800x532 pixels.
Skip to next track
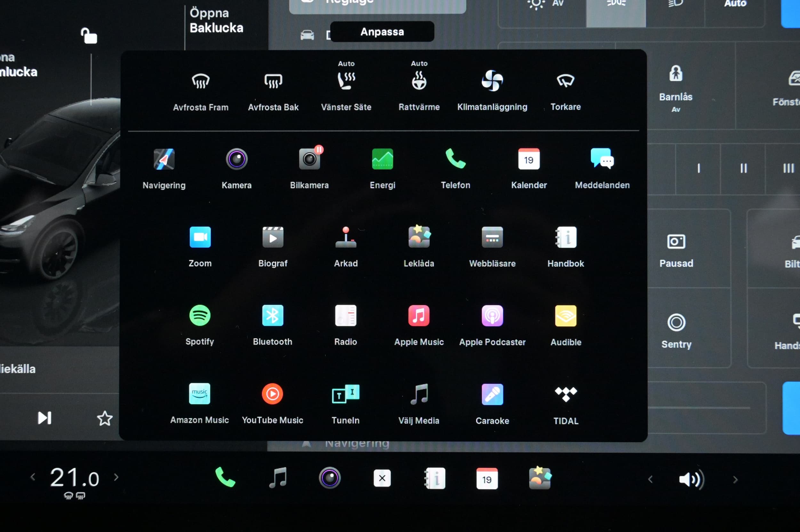click(x=44, y=418)
